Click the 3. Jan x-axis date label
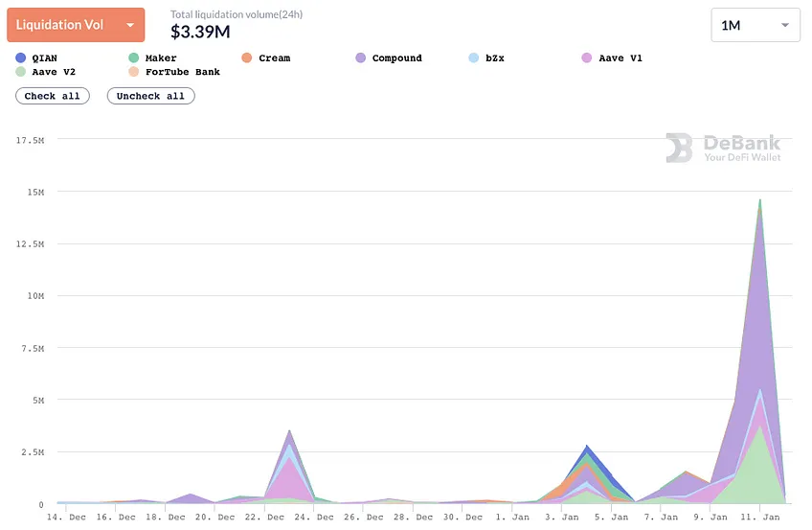 pyautogui.click(x=561, y=517)
